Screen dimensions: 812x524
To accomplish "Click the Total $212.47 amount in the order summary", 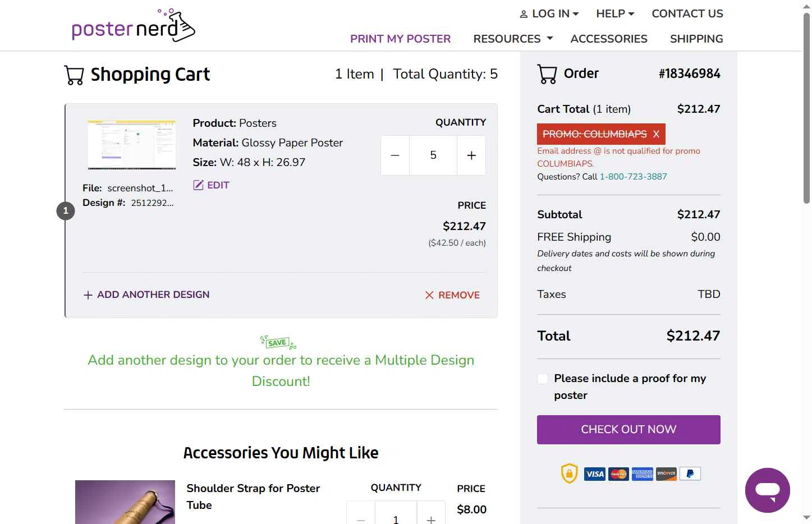I will coord(693,336).
